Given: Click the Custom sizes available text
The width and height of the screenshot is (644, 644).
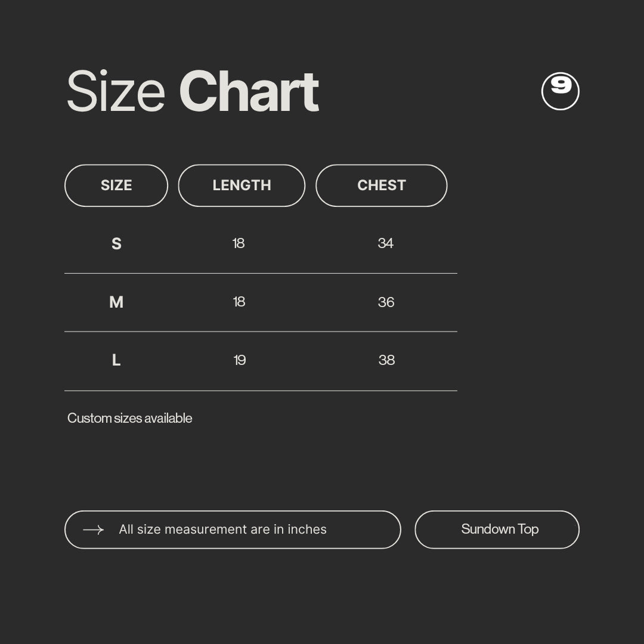Looking at the screenshot, I should [130, 418].
